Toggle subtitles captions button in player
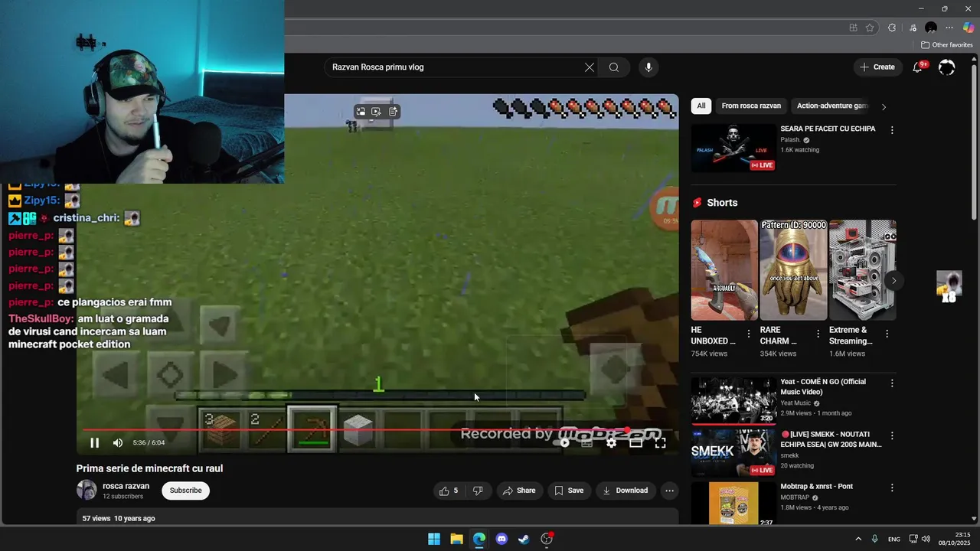Screen dimensions: 980x551 pos(587,442)
